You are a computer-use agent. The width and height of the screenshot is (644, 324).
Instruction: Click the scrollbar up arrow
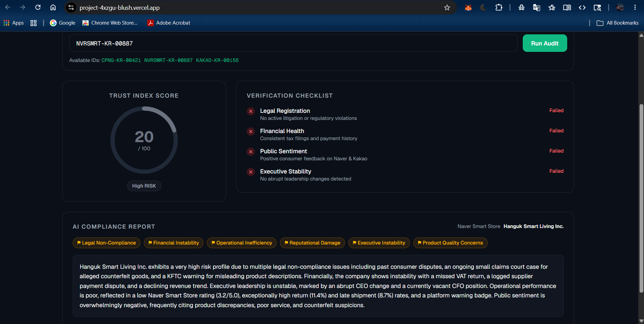[x=641, y=35]
